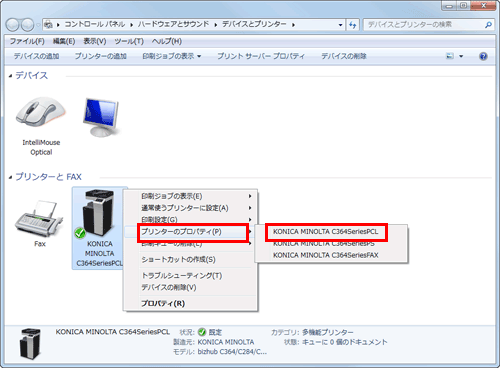Click the change view icon in toolbar
The width and height of the screenshot is (500, 368).
coord(450,56)
